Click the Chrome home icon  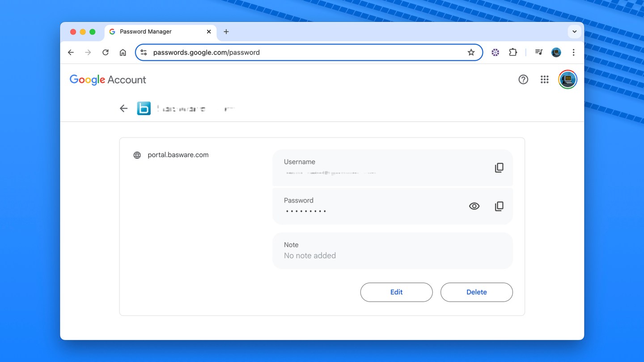pyautogui.click(x=123, y=52)
